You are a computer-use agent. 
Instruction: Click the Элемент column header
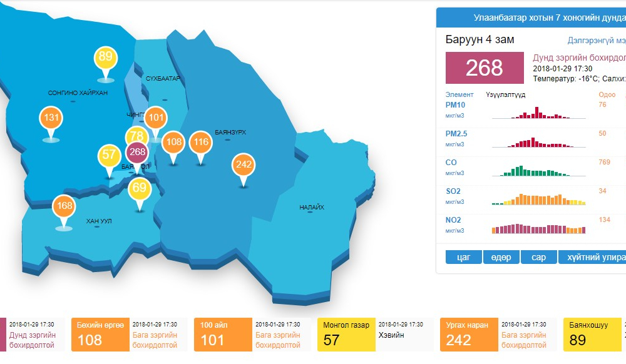pyautogui.click(x=459, y=94)
